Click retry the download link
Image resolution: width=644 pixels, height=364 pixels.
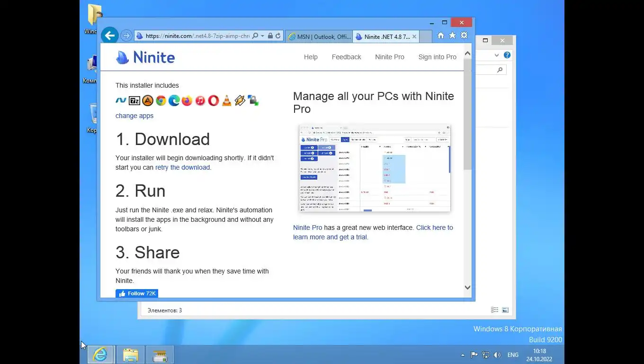coord(182,167)
